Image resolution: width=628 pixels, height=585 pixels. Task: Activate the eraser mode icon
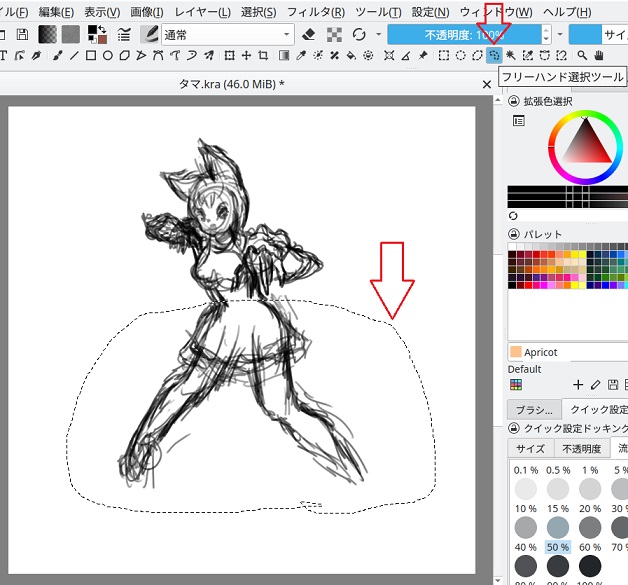(308, 34)
